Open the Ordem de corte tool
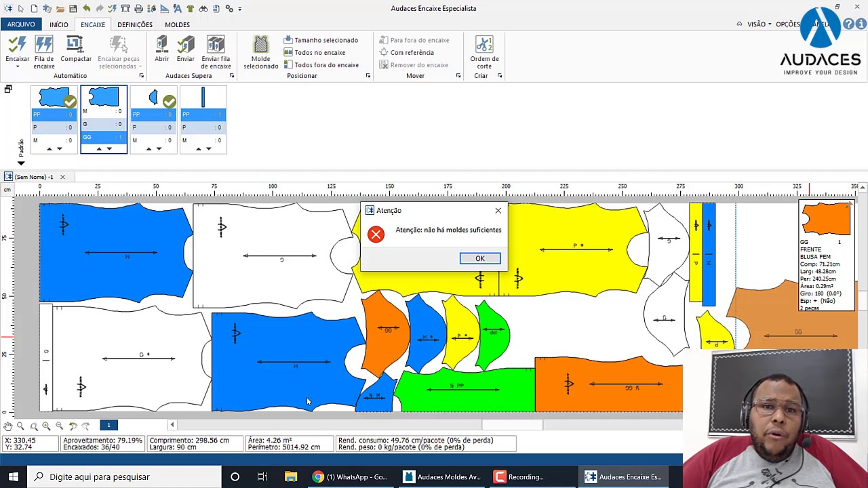This screenshot has height=488, width=868. tap(484, 53)
